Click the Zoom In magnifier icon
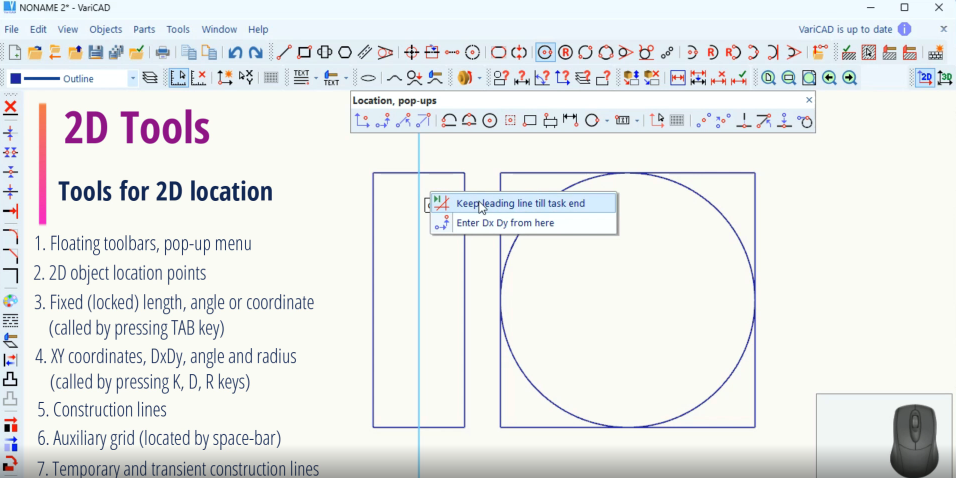956x478 pixels. [768, 78]
